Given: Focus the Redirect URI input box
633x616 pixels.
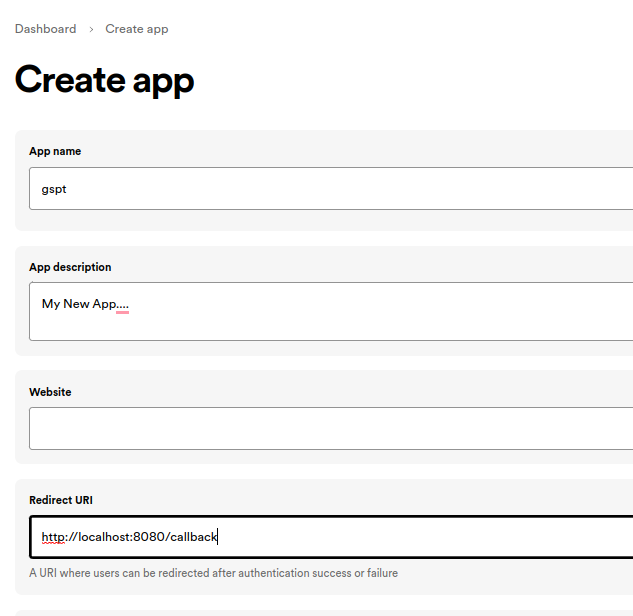Looking at the screenshot, I should coord(400,537).
